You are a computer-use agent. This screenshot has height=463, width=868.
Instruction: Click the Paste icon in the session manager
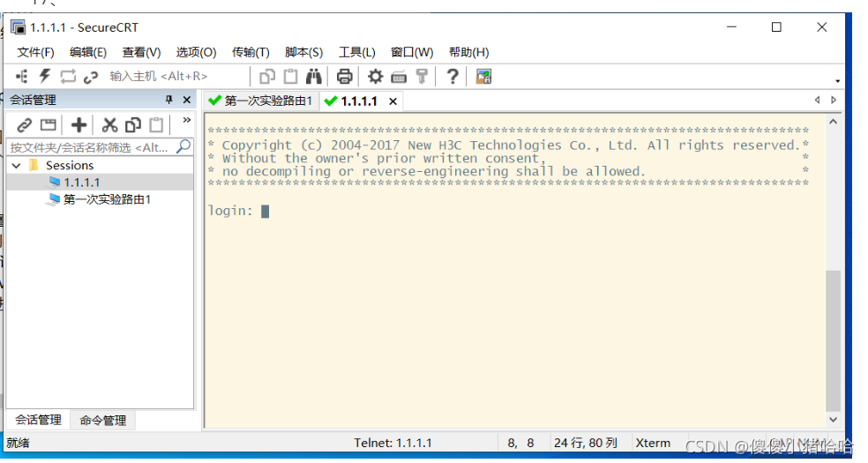(157, 125)
